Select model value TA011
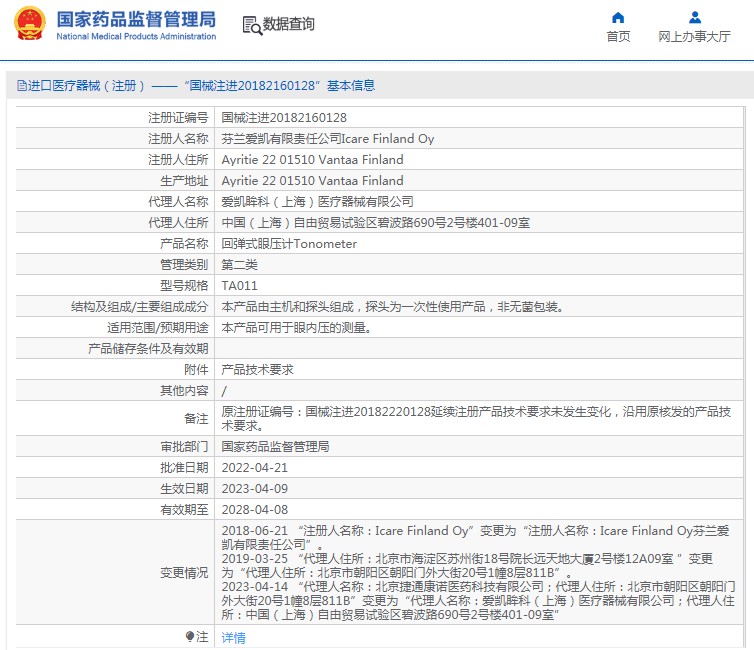Screen dimensions: 754x650 tap(239, 286)
